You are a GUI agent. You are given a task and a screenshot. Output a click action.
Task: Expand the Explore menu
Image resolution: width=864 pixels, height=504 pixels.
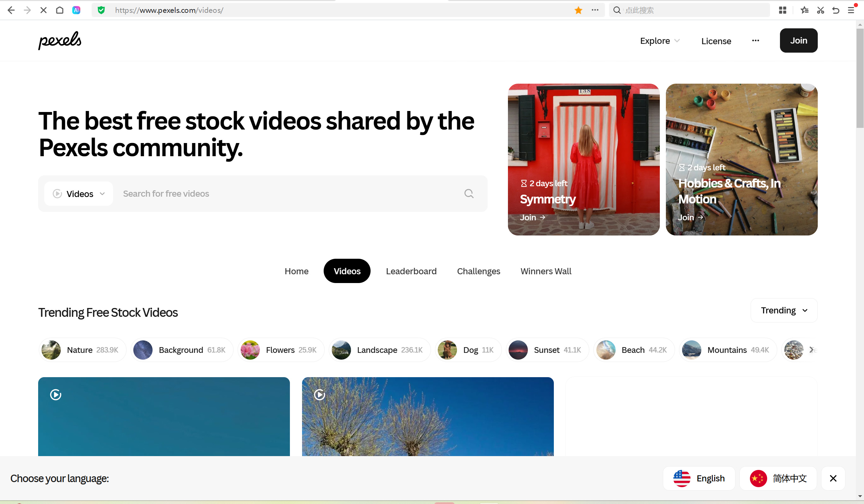click(x=659, y=41)
